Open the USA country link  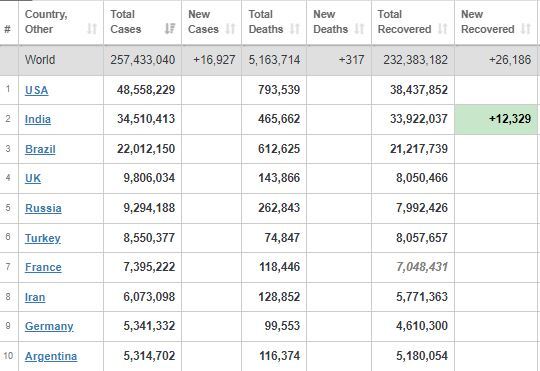(37, 90)
